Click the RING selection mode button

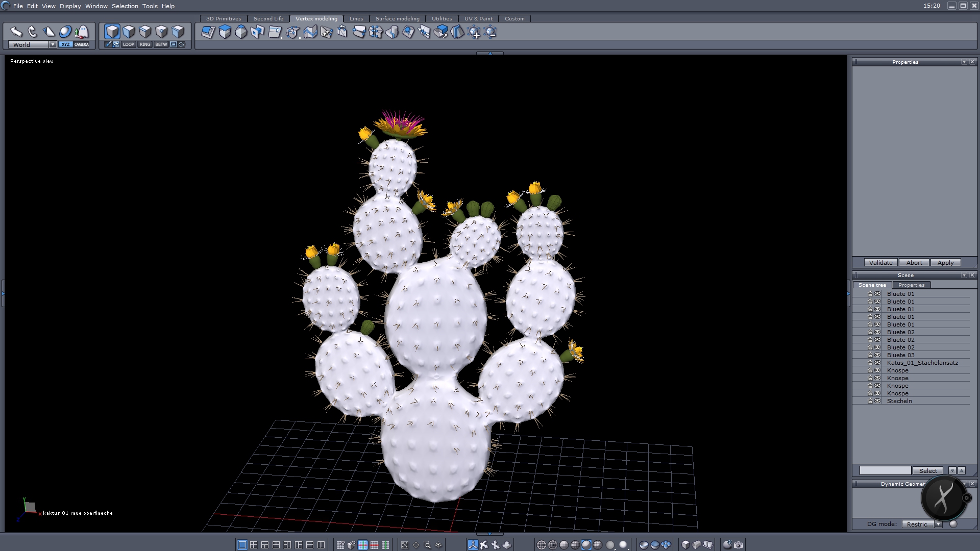[145, 44]
